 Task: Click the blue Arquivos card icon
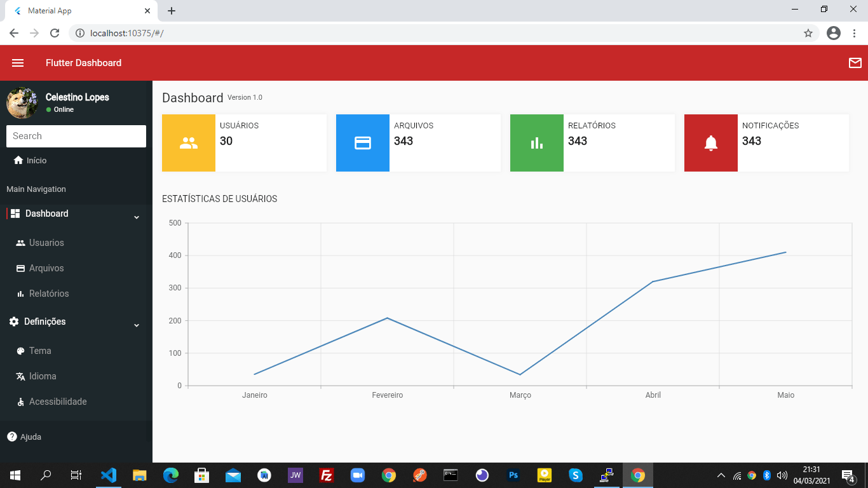tap(362, 142)
